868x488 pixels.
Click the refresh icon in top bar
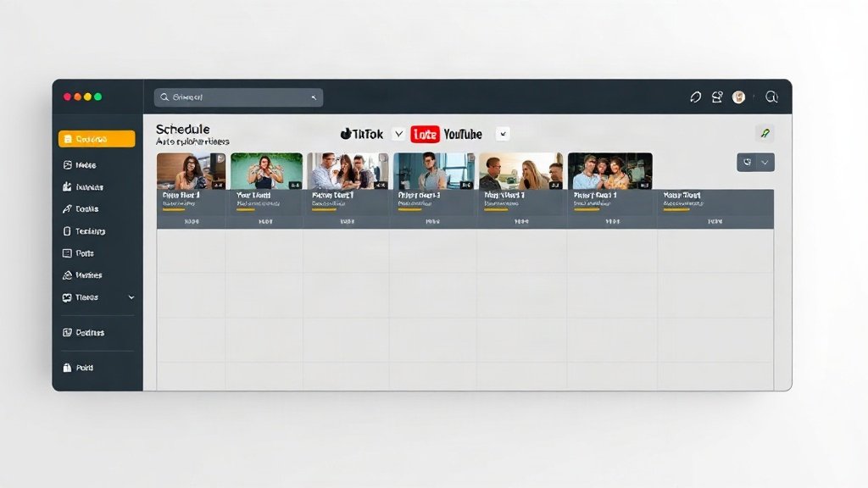[696, 97]
